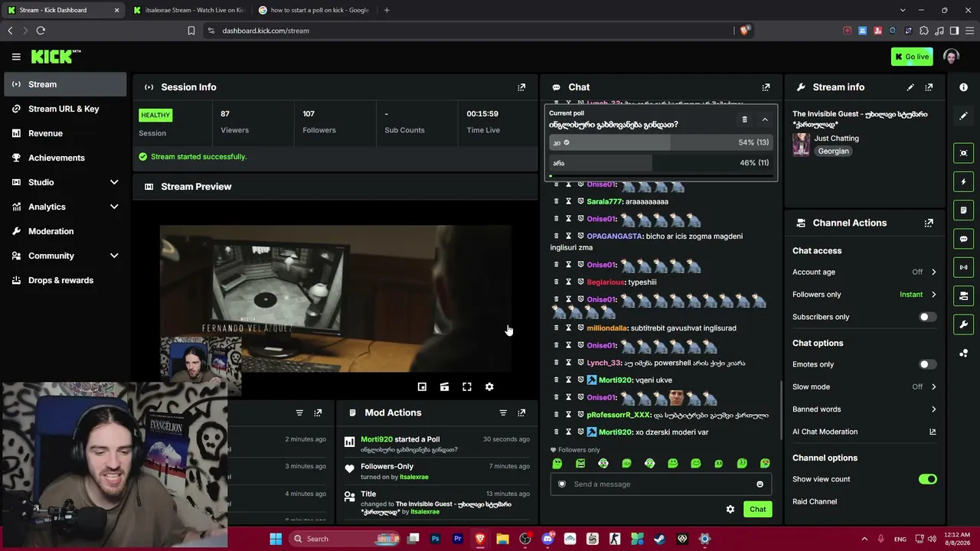Image resolution: width=980 pixels, height=551 pixels.
Task: Pop out the Chat panel
Action: point(766,87)
